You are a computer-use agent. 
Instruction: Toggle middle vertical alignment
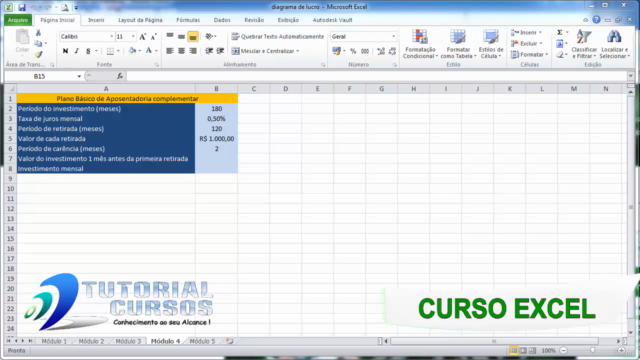click(181, 37)
